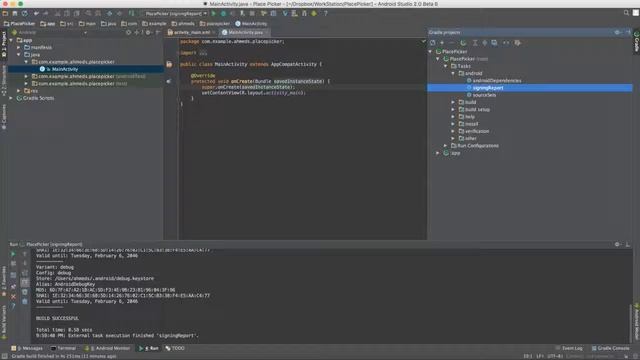Select MainActivity in Project tree
The height and width of the screenshot is (360, 640).
pyautogui.click(x=86, y=69)
